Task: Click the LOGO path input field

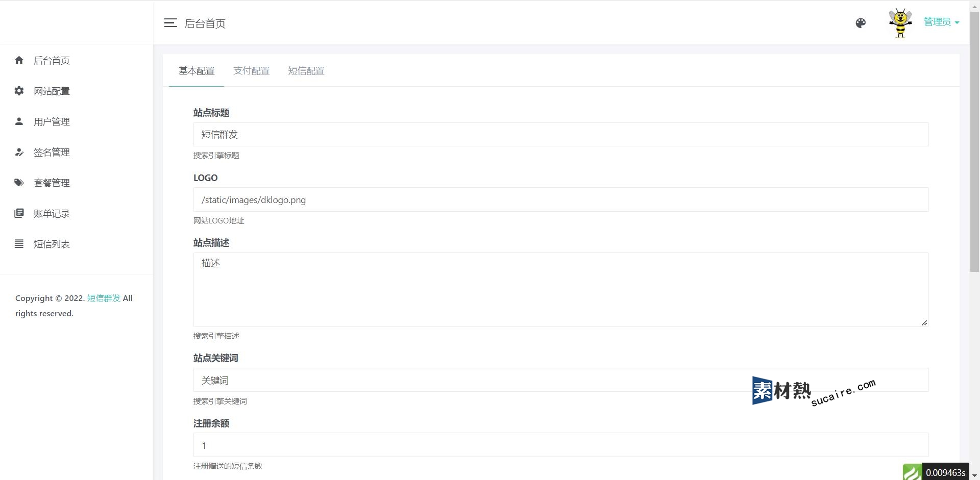Action: [x=560, y=200]
